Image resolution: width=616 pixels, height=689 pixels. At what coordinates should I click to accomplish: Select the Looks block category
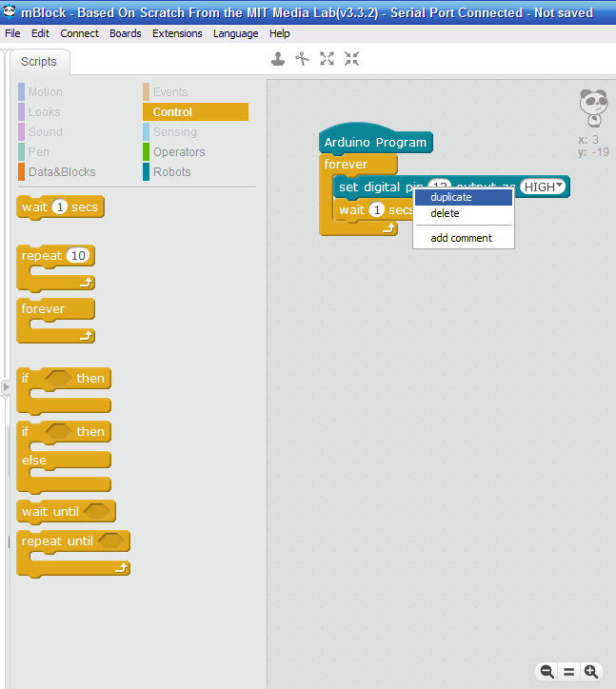(44, 112)
